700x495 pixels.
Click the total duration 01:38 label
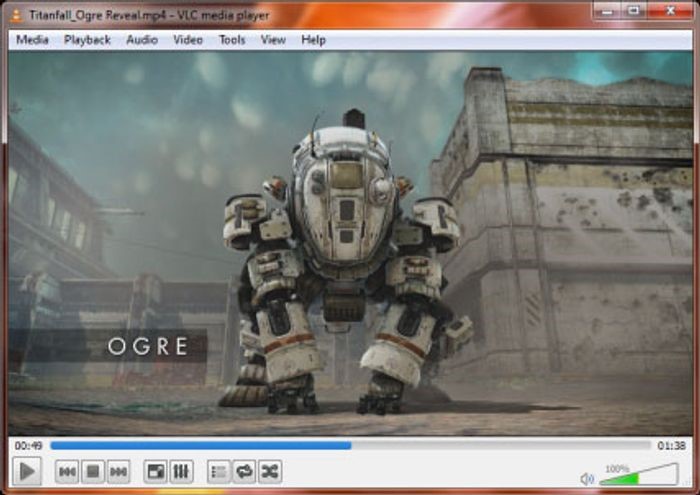[670, 445]
